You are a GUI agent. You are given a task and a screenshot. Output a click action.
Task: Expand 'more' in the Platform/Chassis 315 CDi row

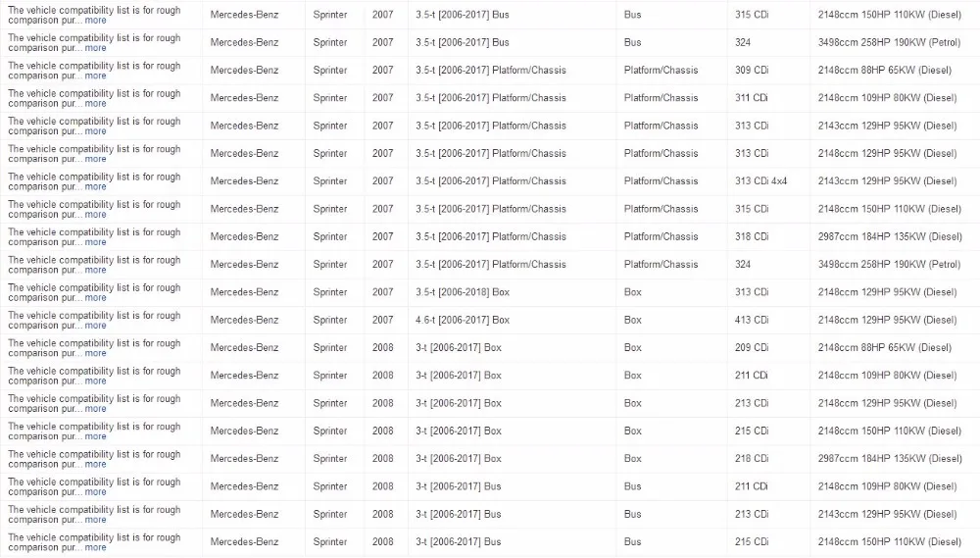coord(96,214)
